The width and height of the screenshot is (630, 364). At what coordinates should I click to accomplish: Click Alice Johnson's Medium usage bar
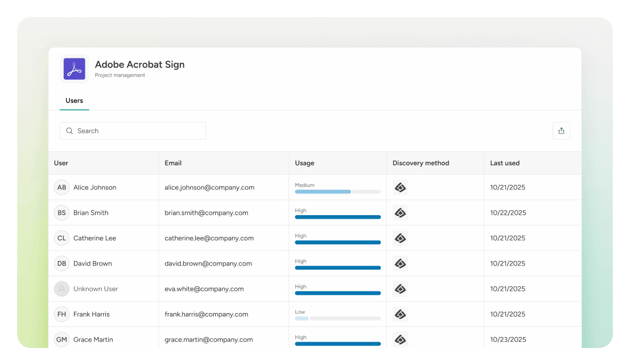[337, 192]
